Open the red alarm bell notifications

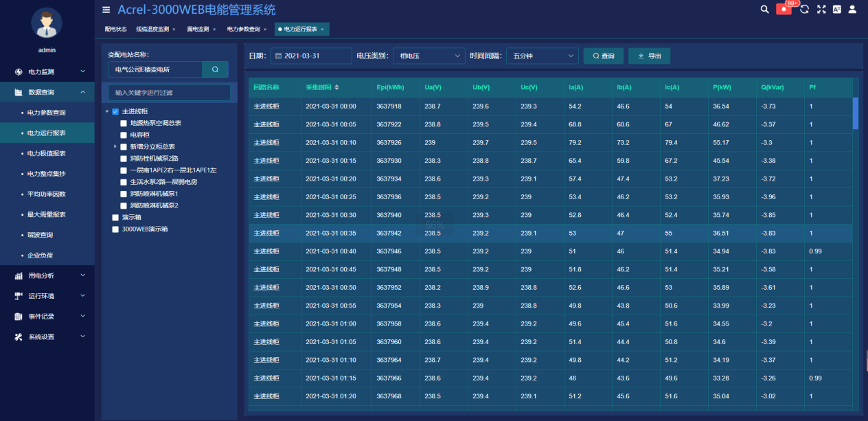(784, 10)
